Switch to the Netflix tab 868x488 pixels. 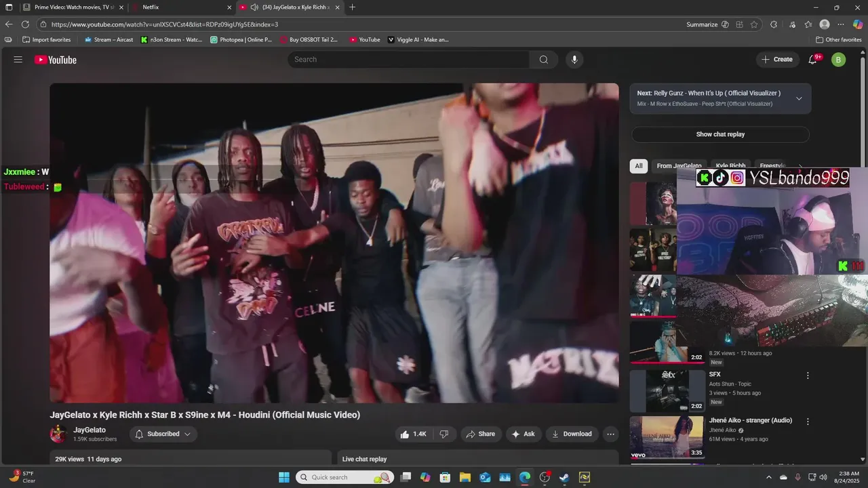coord(181,7)
